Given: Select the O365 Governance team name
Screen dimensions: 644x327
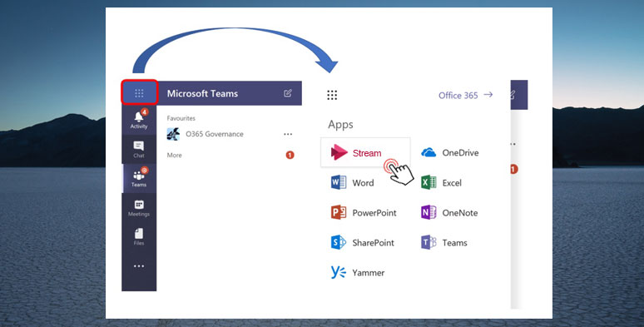Looking at the screenshot, I should 215,134.
